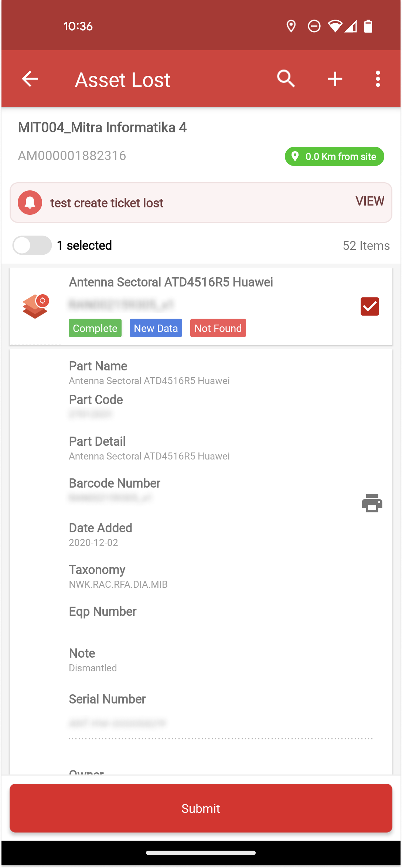Viewport: 402px width, 868px height.
Task: Select the Complete status tag
Action: coord(95,328)
